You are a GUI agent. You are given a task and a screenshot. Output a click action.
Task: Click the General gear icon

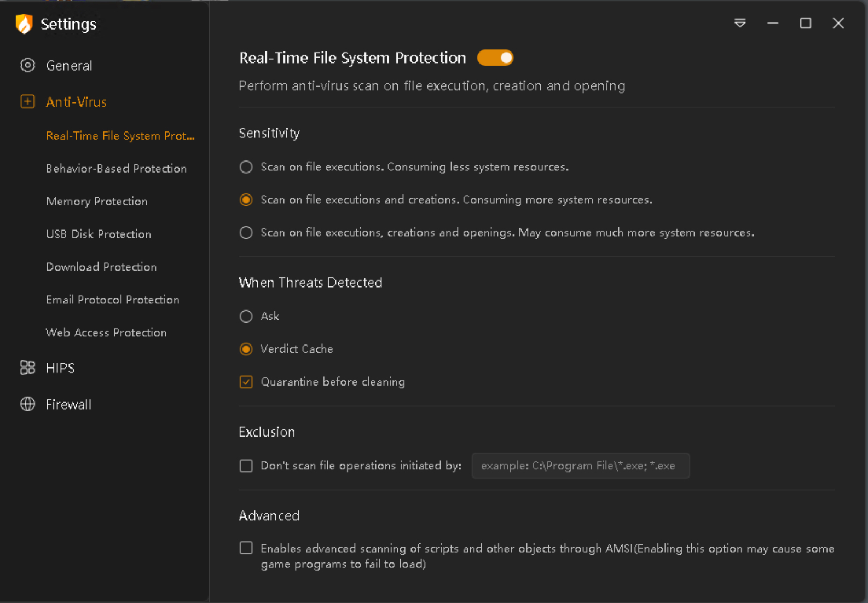point(27,65)
